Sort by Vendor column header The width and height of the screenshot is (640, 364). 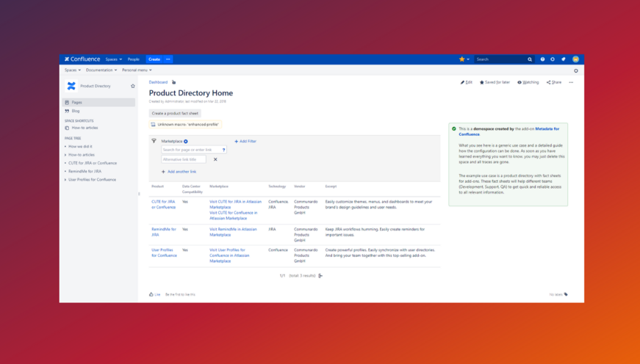(300, 186)
